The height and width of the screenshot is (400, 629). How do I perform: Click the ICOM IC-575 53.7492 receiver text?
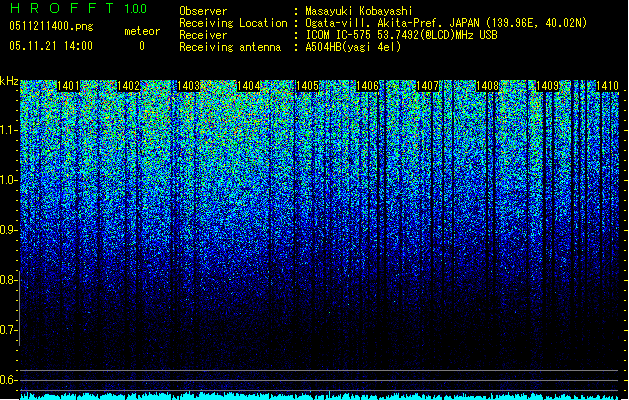tap(401, 35)
